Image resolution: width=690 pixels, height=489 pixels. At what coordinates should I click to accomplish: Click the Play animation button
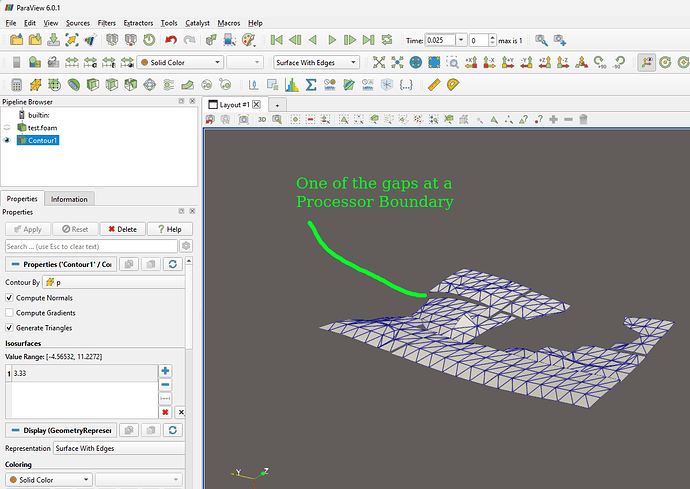(331, 40)
